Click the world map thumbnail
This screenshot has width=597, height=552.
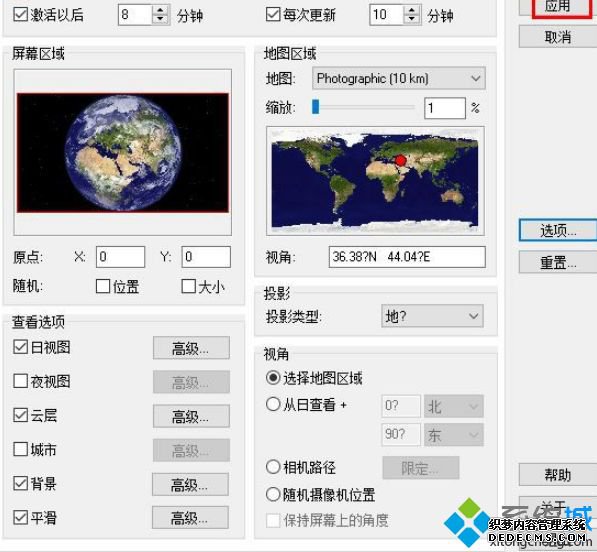[x=375, y=181]
